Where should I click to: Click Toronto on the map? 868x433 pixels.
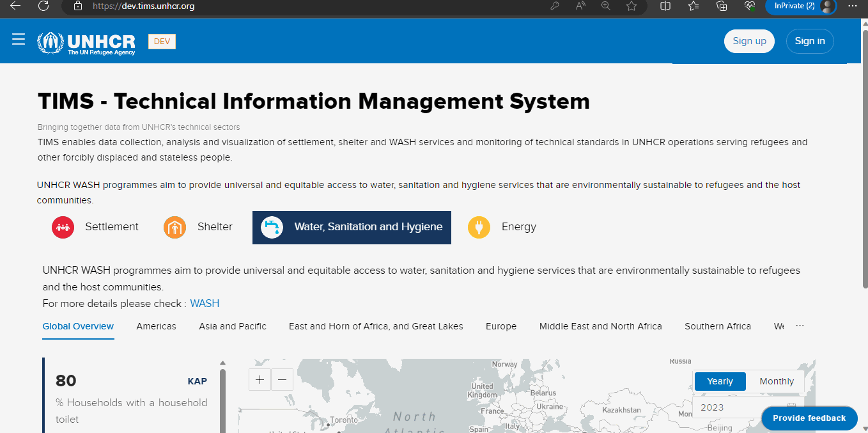coord(344,420)
